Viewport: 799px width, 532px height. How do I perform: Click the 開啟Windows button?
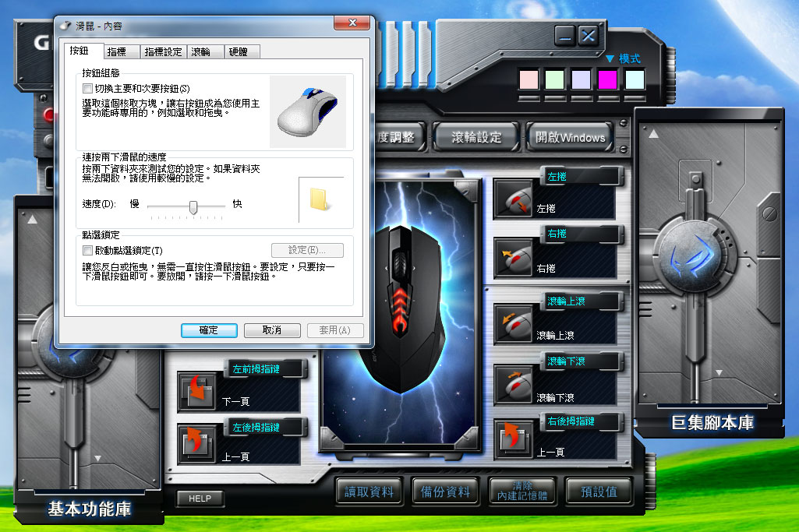570,137
